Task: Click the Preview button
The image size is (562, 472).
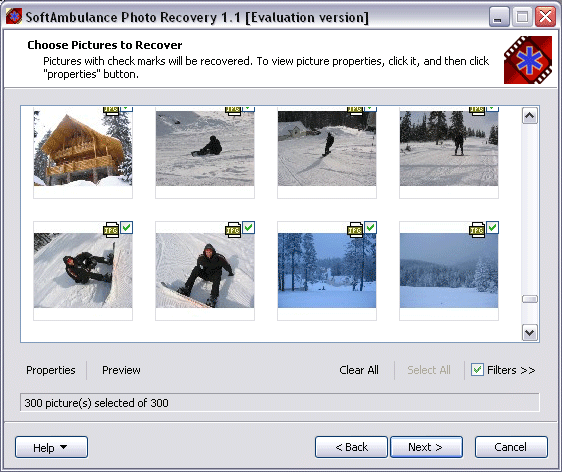Action: [121, 370]
